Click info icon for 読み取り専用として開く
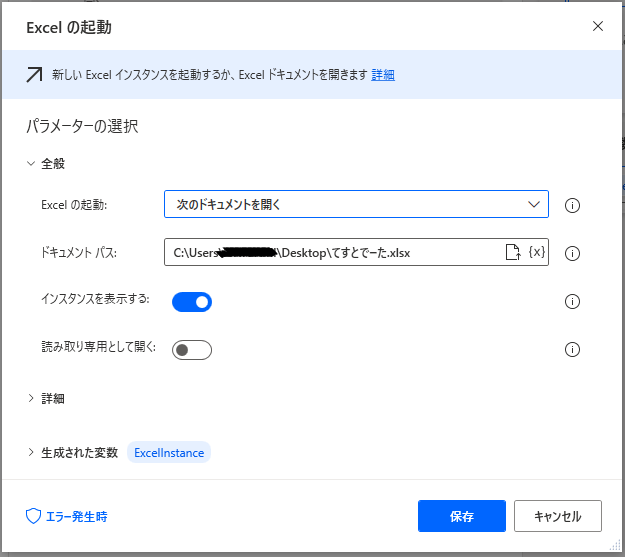The width and height of the screenshot is (625, 557). tap(573, 349)
